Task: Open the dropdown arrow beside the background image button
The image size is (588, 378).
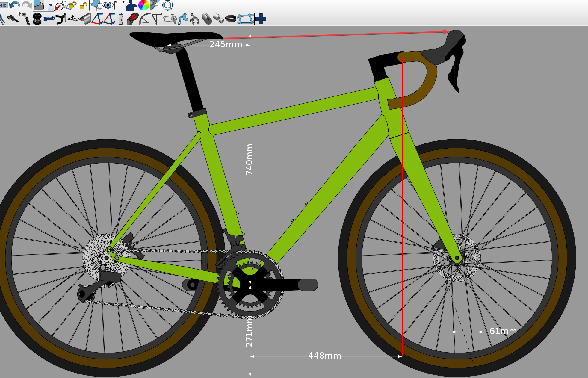Action: click(51, 5)
